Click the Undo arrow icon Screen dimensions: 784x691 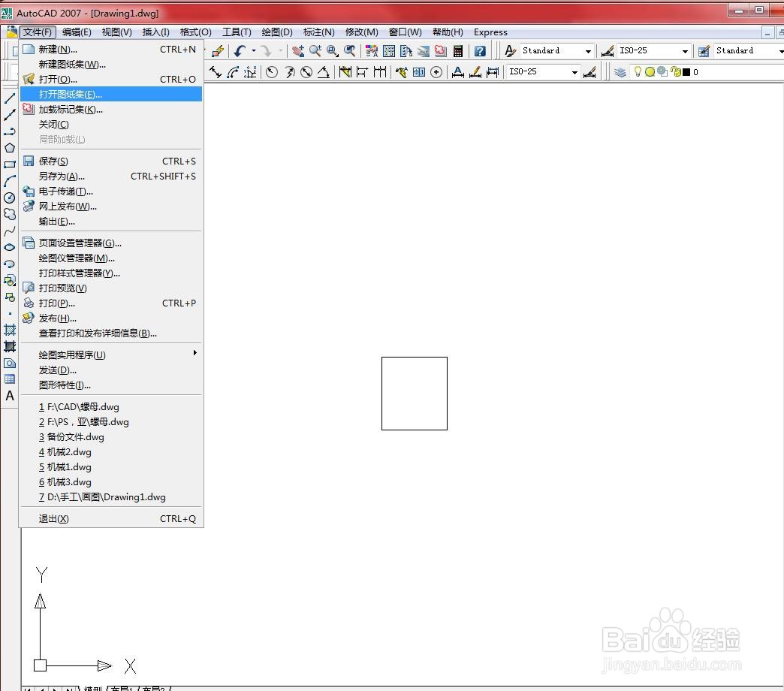240,51
